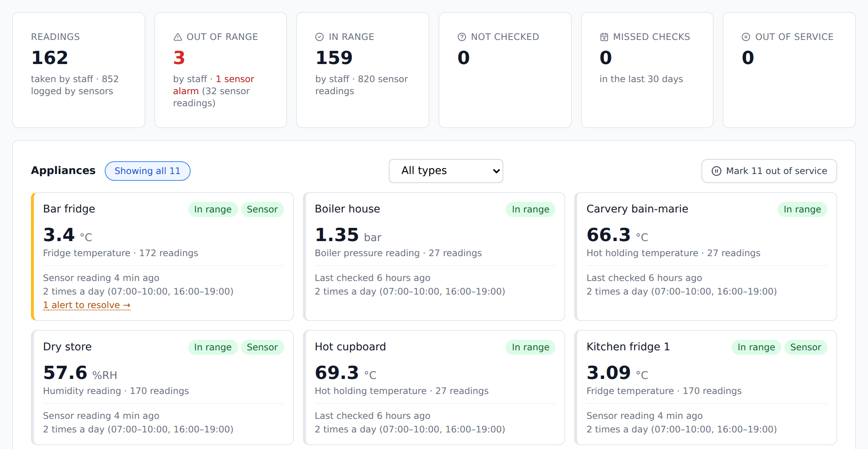
Task: Click 'Fridge temperature · 172 readings' text
Action: point(121,253)
